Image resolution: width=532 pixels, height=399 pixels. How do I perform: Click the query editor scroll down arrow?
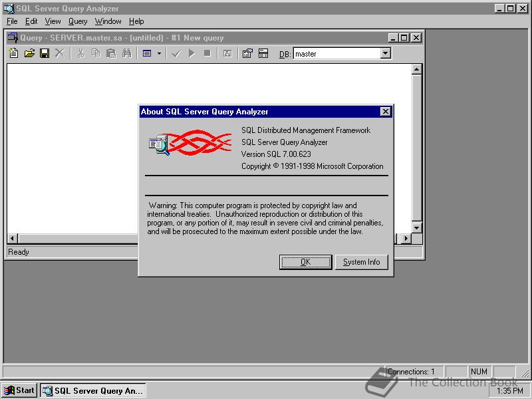416,227
